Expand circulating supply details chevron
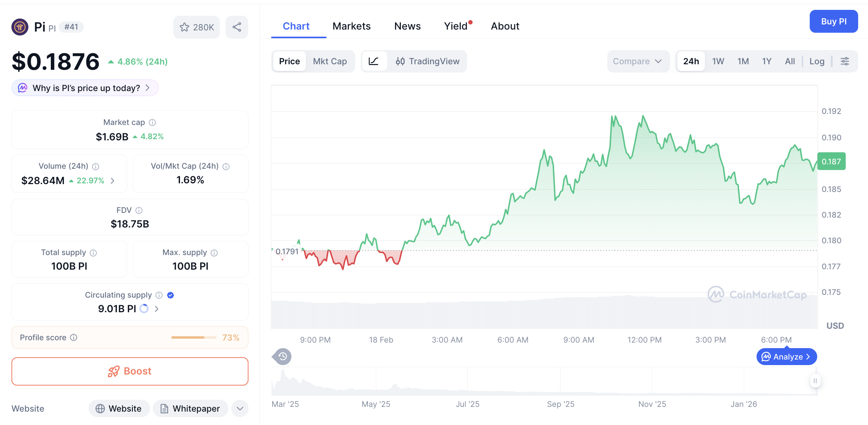The height and width of the screenshot is (425, 868). (157, 309)
